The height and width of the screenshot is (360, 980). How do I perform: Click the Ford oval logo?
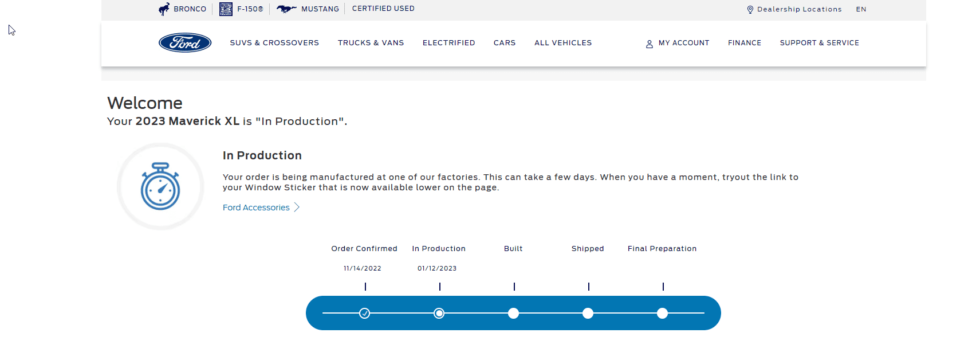185,43
